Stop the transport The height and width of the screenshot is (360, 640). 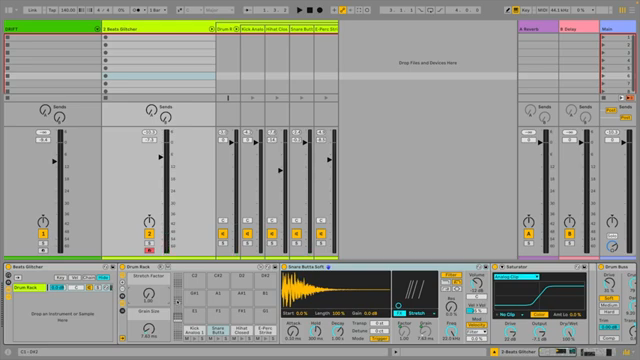coord(310,10)
